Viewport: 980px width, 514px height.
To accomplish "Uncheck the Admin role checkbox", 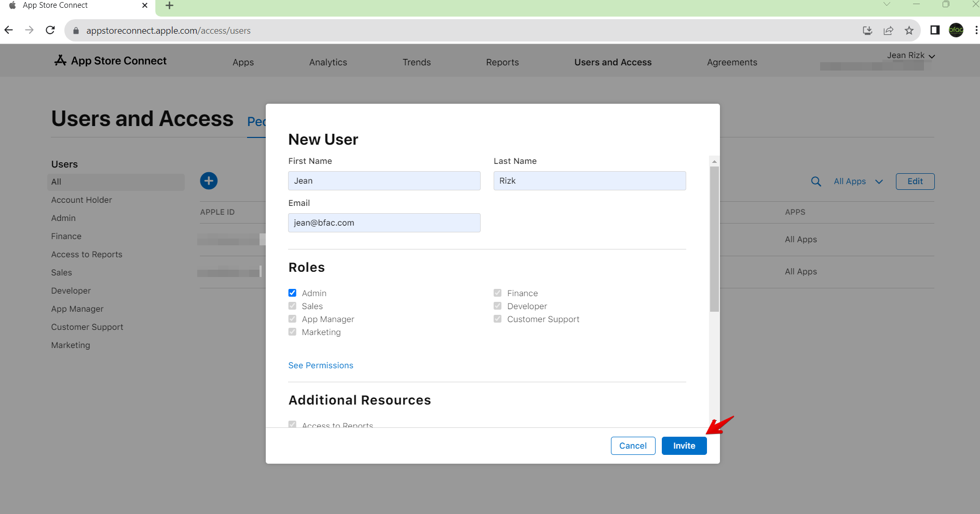I will tap(293, 293).
